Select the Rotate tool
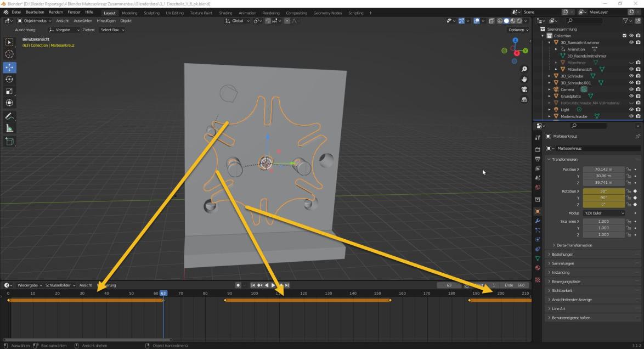 click(9, 79)
